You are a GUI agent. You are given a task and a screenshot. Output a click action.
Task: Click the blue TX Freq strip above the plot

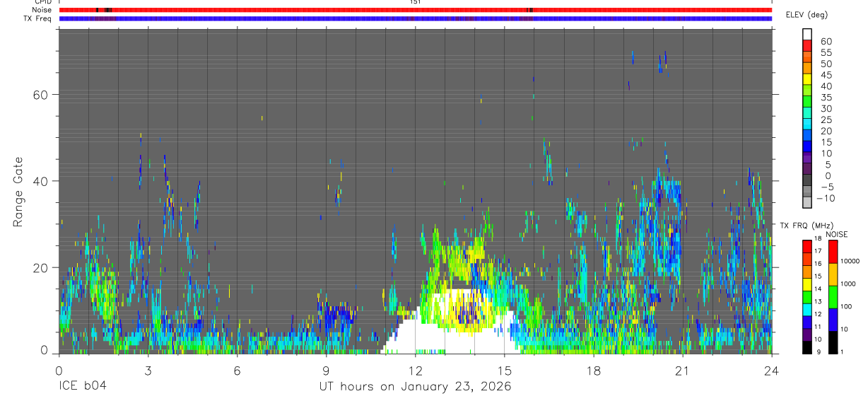(415, 18)
